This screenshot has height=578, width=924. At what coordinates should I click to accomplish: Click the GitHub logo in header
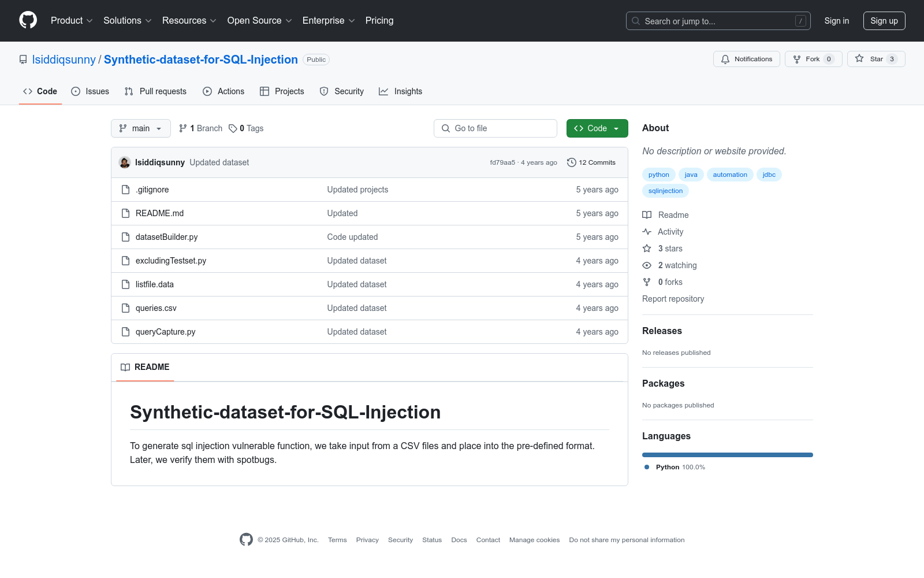(28, 20)
